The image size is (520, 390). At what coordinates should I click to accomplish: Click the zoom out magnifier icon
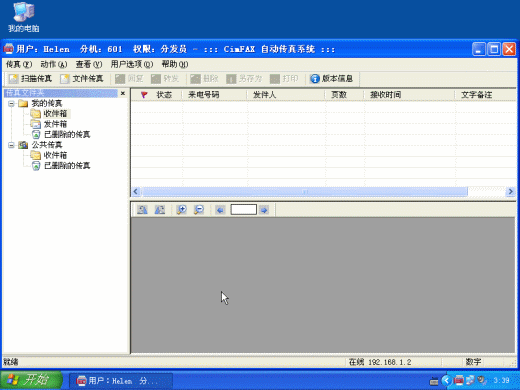coord(199,210)
